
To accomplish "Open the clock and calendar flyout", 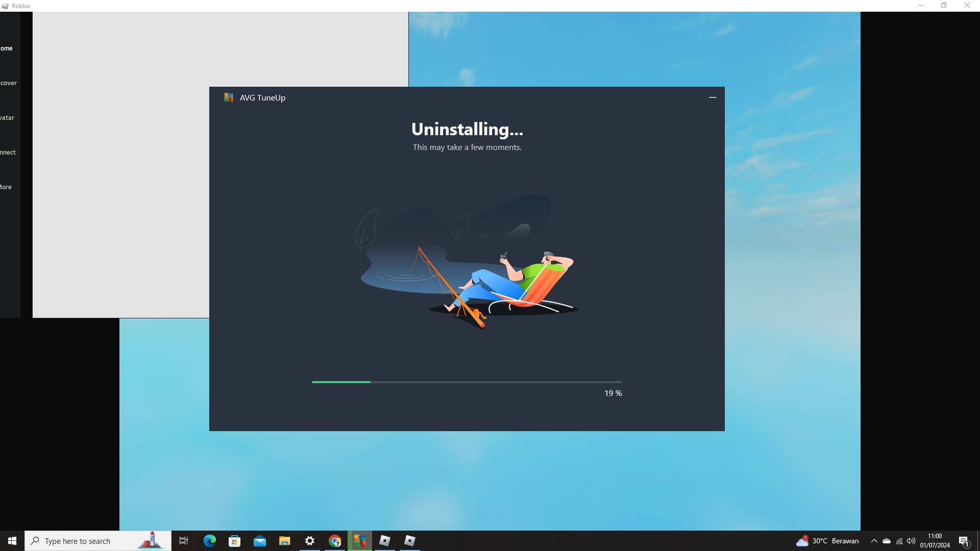I will pos(935,541).
